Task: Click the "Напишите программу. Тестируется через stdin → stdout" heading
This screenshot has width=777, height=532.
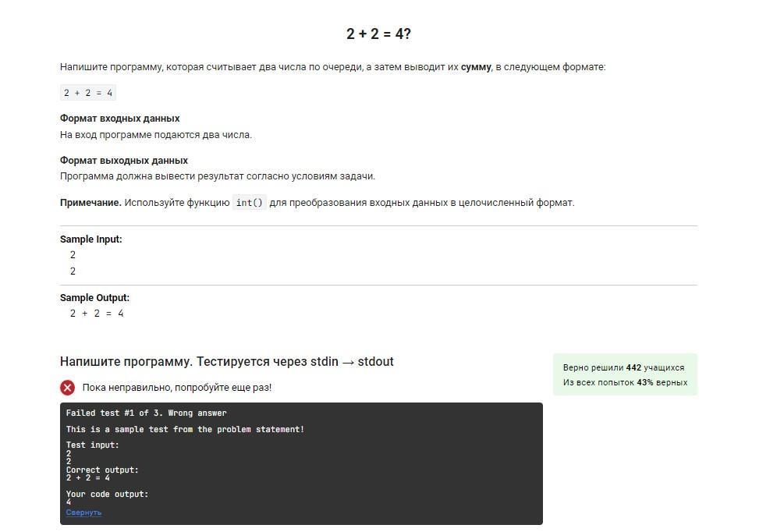Action: 226,361
